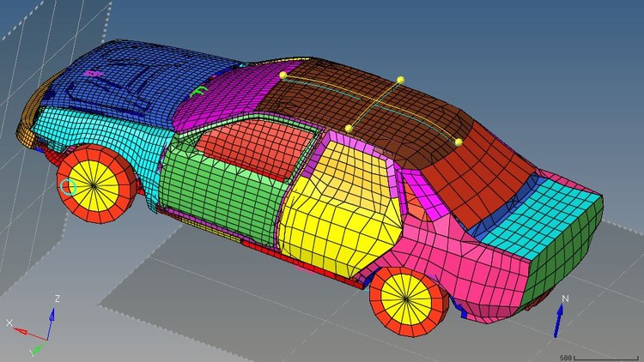Viewport: 644px width, 362px height.
Task: Click the 500 scale bar
Action: 598,358
